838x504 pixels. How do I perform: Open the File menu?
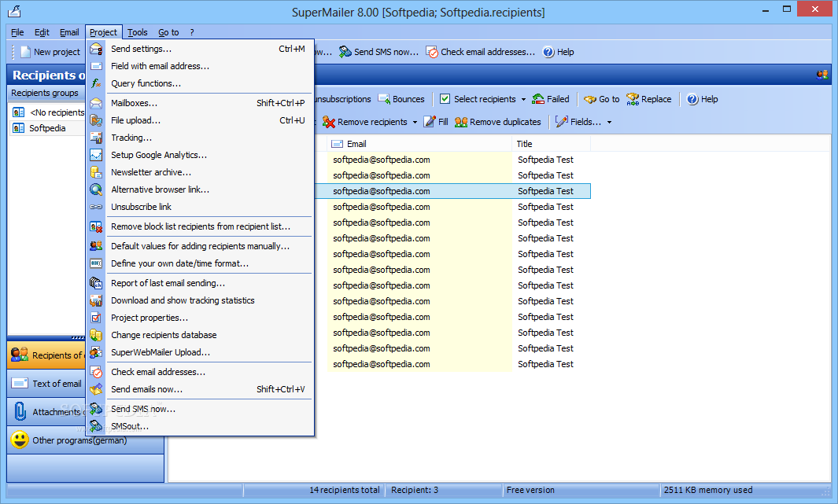coord(17,32)
